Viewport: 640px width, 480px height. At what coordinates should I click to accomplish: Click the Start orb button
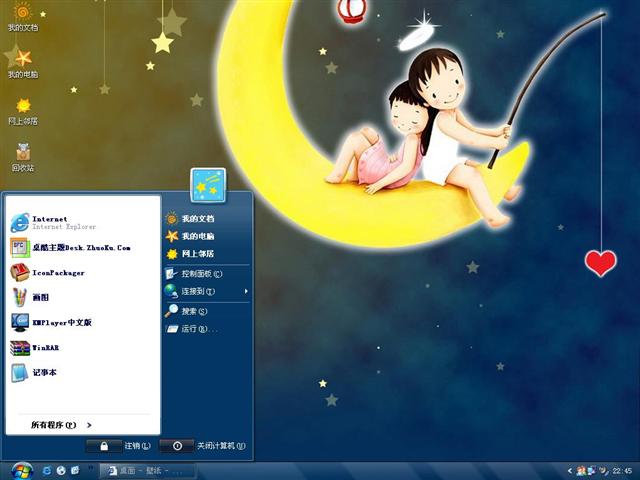pyautogui.click(x=22, y=469)
